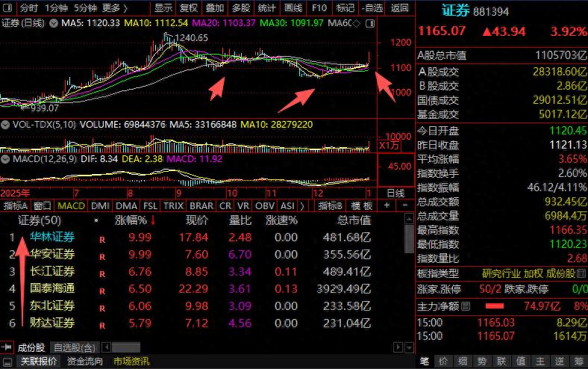Screen dimensions: 588x369
Task: Sort by the 总市值 column header
Action: tap(354, 220)
